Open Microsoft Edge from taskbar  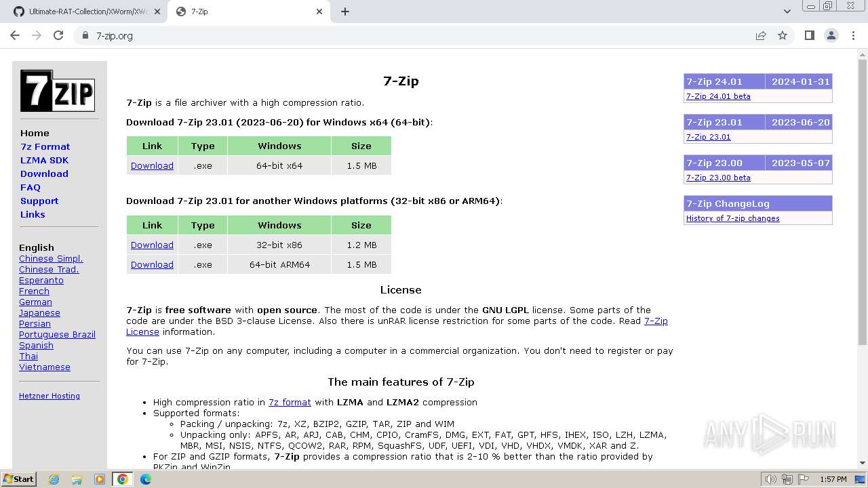coord(146,479)
